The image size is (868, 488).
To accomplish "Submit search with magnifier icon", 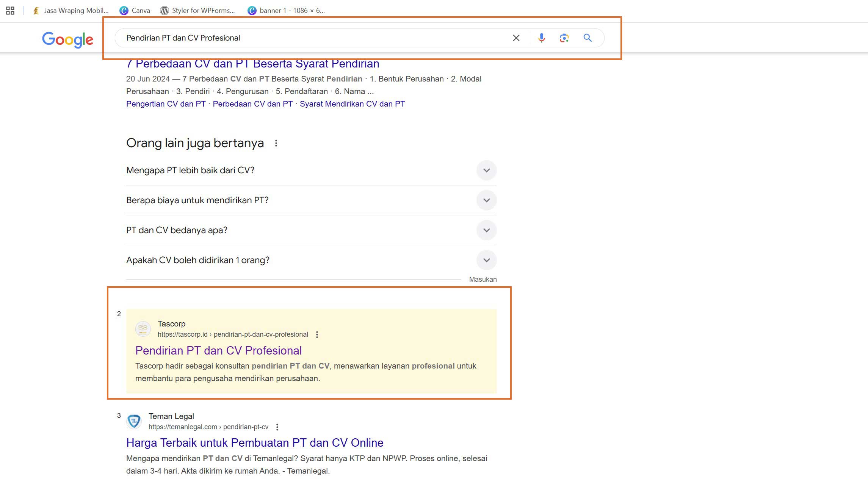I will click(x=588, y=38).
